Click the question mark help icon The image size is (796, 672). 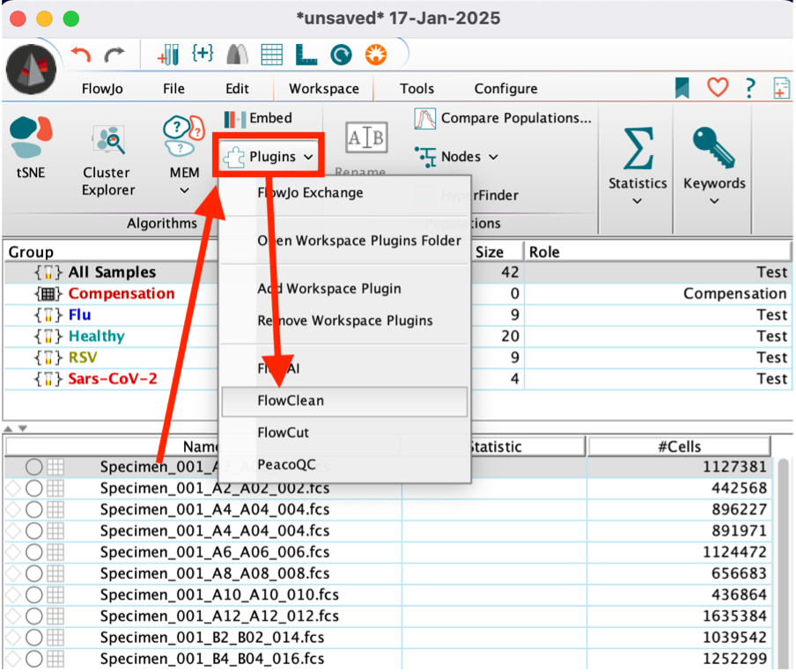[750, 88]
